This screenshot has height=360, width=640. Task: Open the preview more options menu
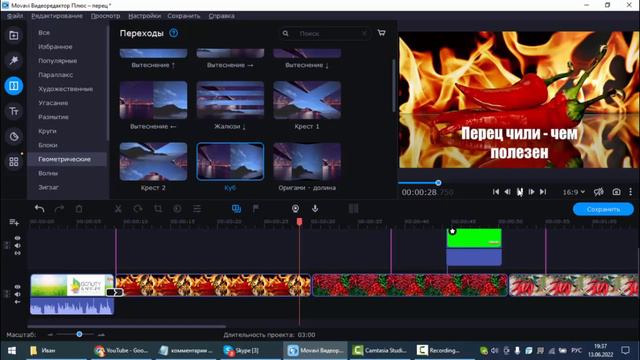click(x=631, y=192)
